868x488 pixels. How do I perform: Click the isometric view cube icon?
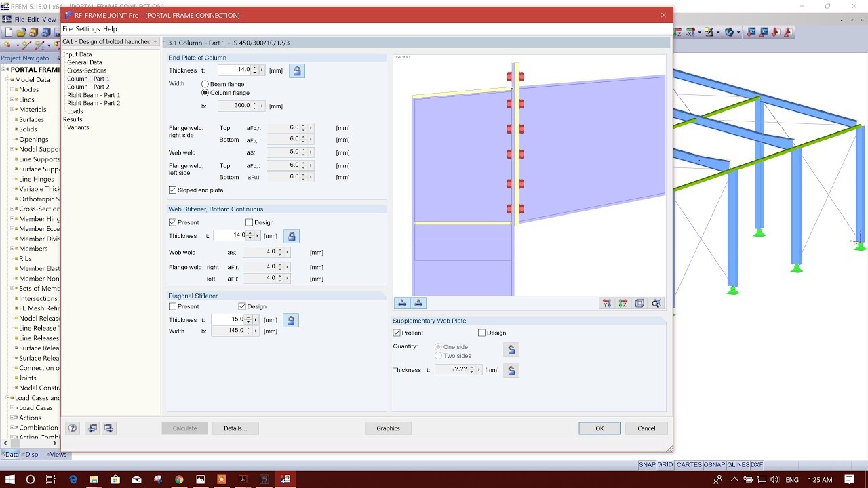(639, 303)
